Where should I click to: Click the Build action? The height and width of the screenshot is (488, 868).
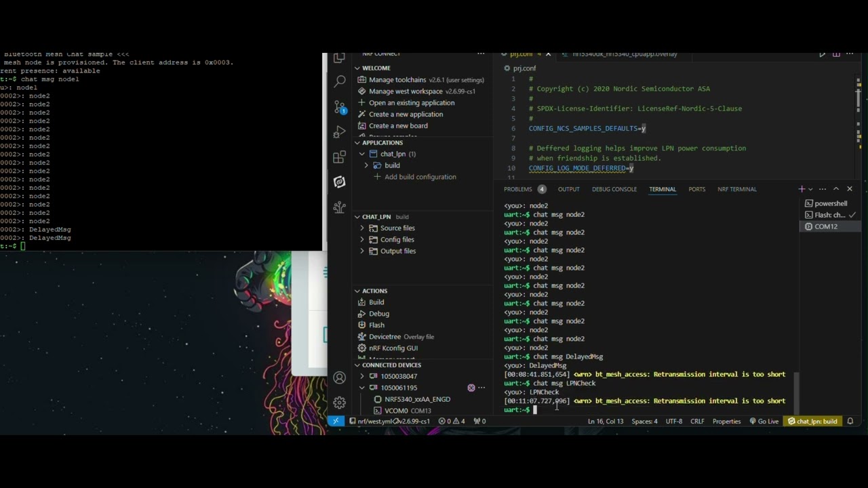[x=376, y=302]
